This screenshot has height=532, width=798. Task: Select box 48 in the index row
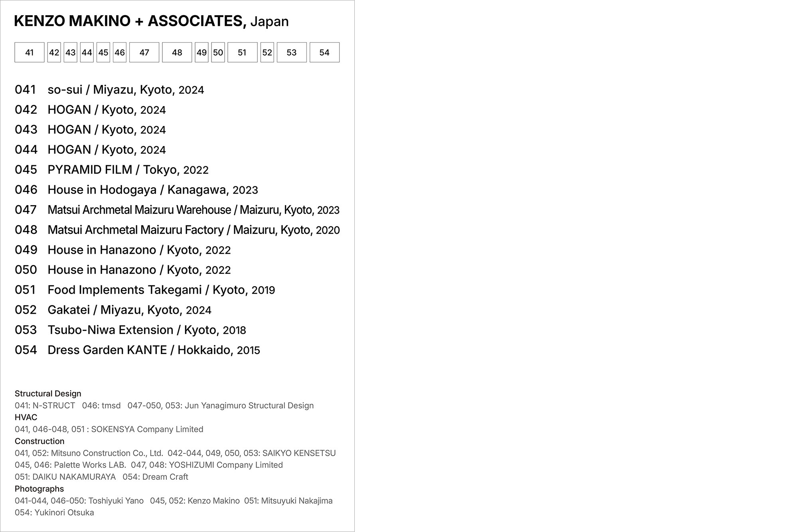(177, 52)
